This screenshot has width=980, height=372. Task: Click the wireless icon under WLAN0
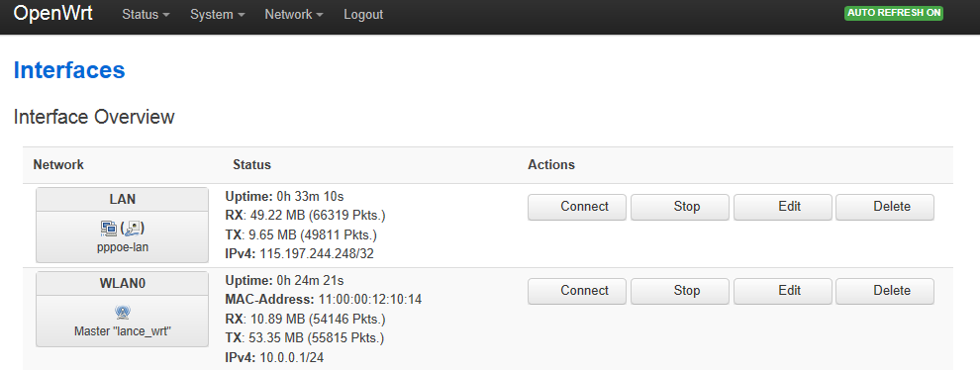(x=123, y=312)
